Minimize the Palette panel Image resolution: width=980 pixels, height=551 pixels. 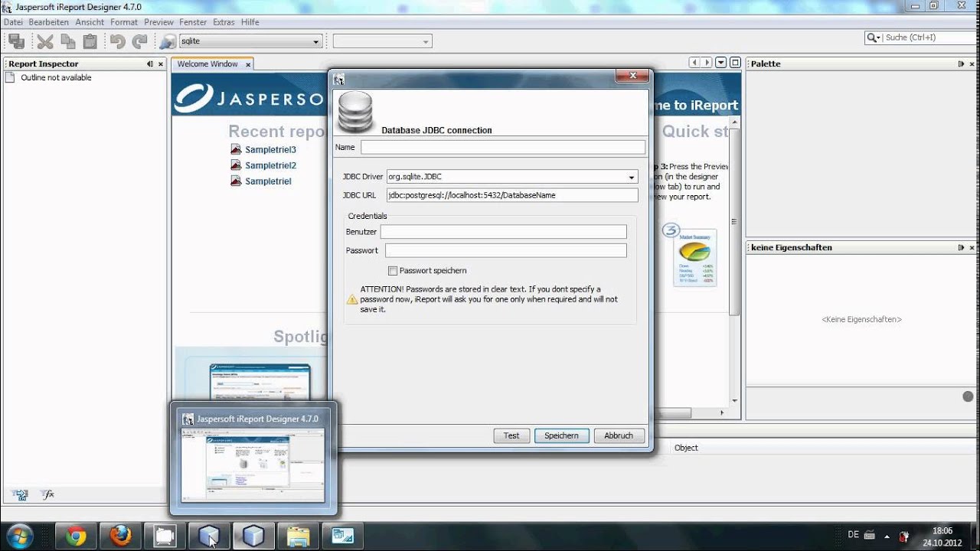[x=962, y=64]
